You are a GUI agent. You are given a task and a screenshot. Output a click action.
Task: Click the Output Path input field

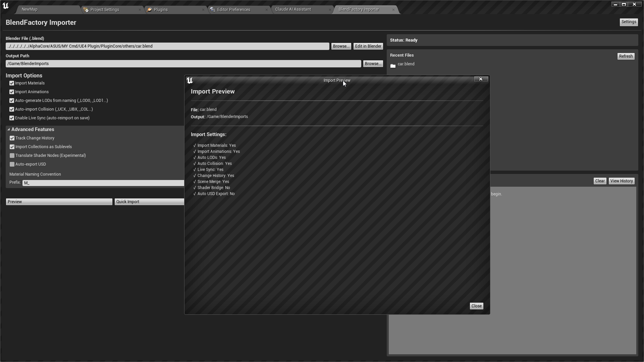coord(183,64)
